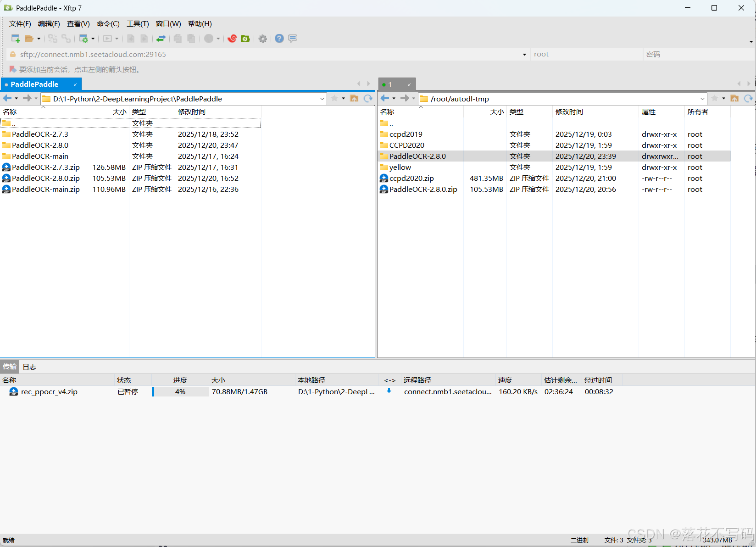Sort remote files by 属性 column
Screen dimensions: 756x547
pos(661,112)
